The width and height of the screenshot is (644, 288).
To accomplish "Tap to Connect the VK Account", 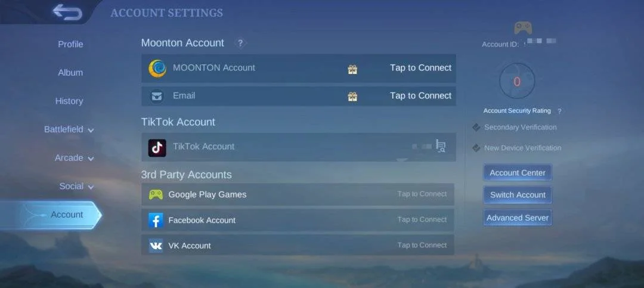I will click(x=422, y=245).
